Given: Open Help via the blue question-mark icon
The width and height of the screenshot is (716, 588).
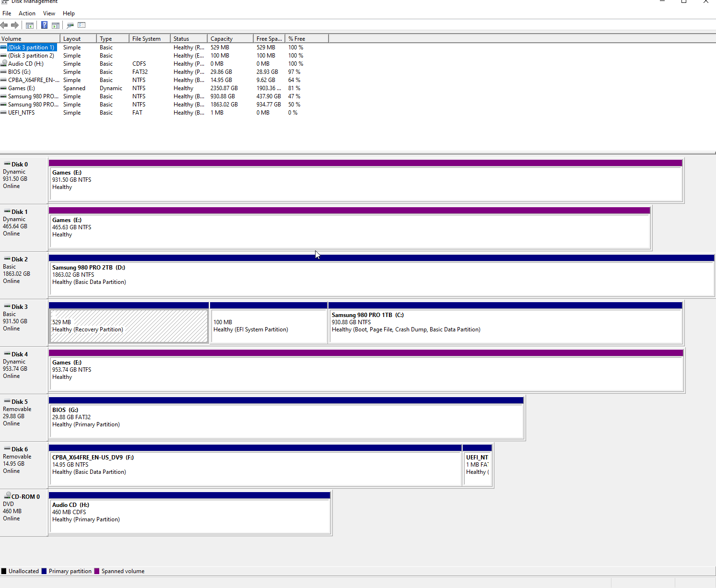Looking at the screenshot, I should pos(45,25).
